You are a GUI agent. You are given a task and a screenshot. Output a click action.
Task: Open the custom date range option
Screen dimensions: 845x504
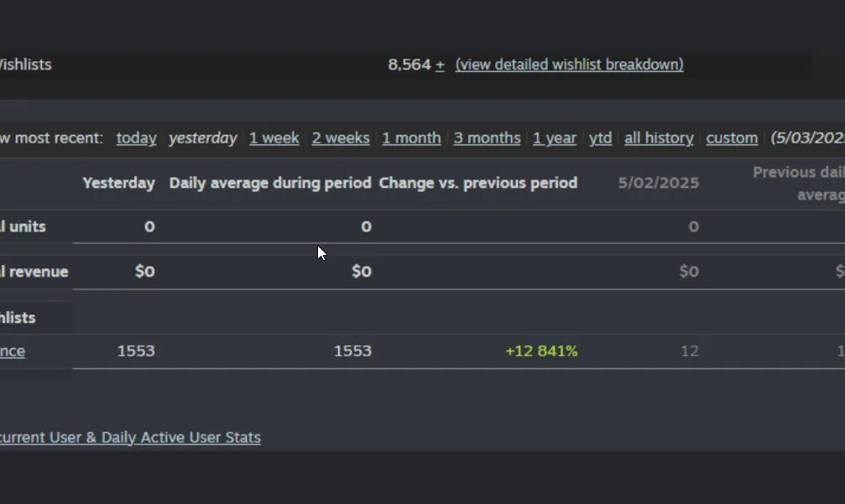[732, 138]
